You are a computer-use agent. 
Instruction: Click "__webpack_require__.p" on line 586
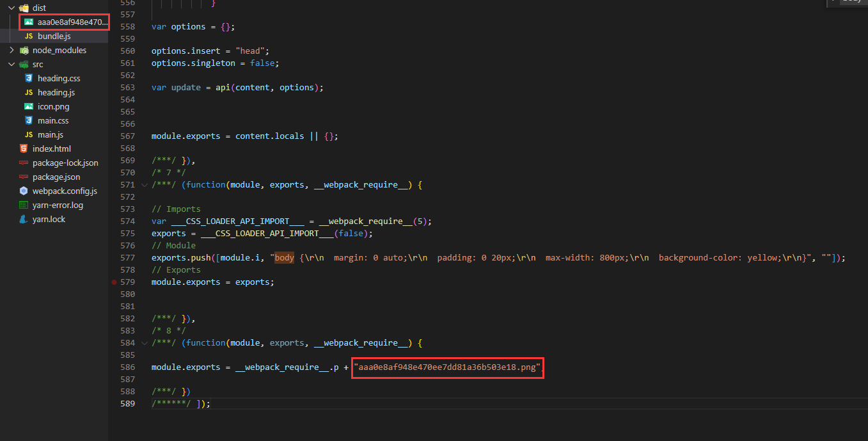pyautogui.click(x=287, y=367)
